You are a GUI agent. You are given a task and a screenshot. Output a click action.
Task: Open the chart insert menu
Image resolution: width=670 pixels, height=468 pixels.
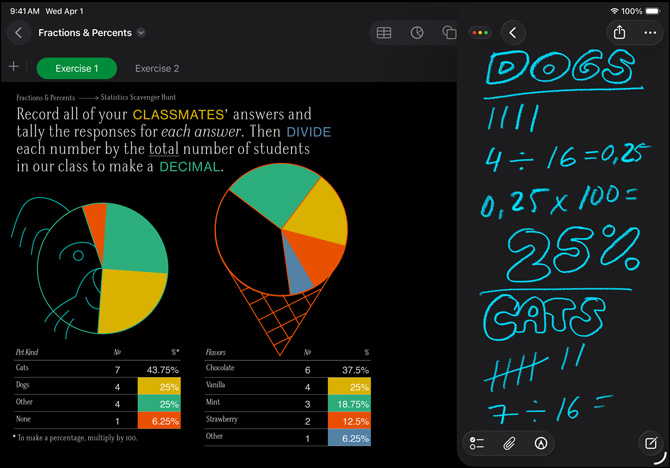(x=417, y=33)
